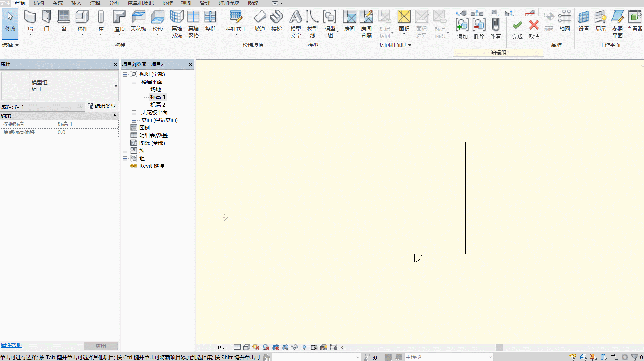Select the Floor (楼板) tool
The width and height of the screenshot is (644, 361).
pos(158,22)
